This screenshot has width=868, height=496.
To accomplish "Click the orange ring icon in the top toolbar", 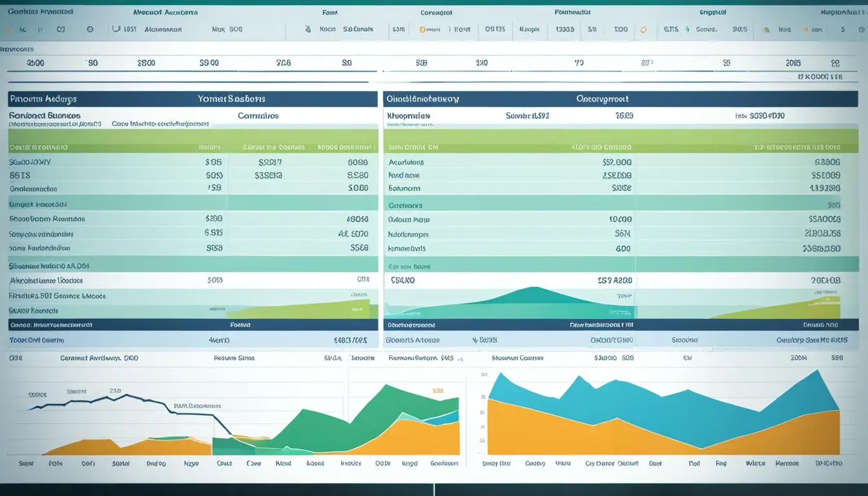I will tap(643, 29).
